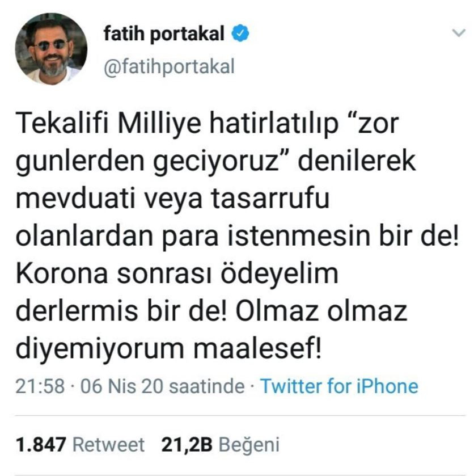View the 21,2B likes count number
474x476 pixels.
click(x=187, y=445)
